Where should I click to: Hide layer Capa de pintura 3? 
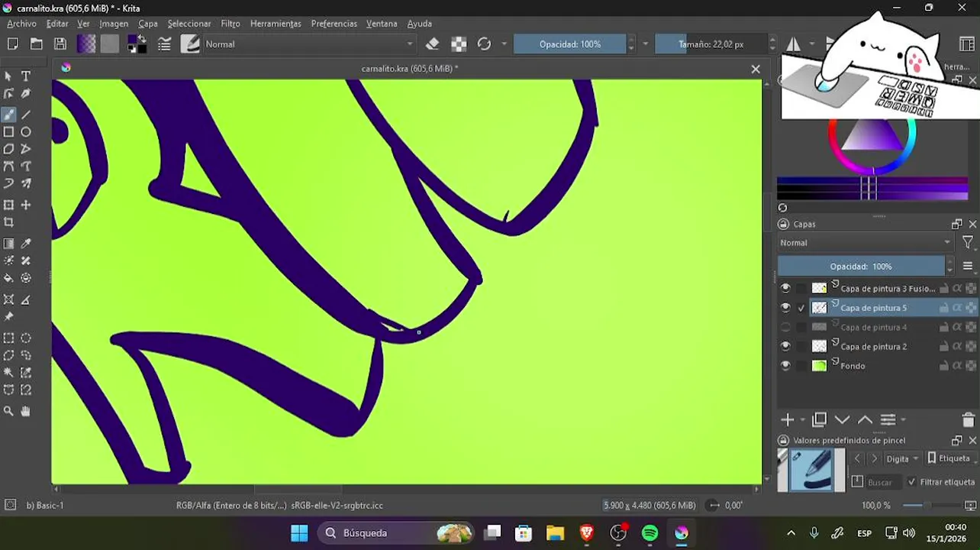(785, 288)
